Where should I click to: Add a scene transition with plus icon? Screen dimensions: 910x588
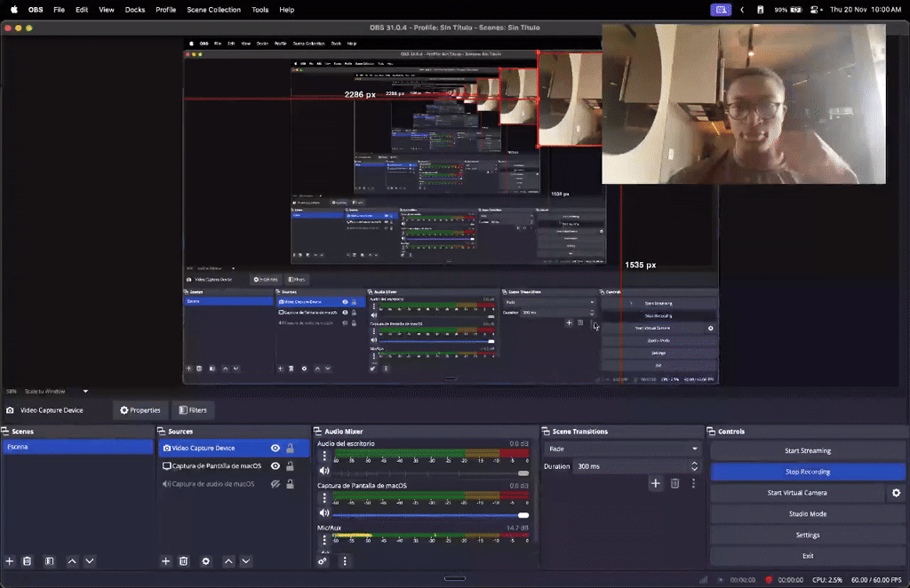point(655,483)
